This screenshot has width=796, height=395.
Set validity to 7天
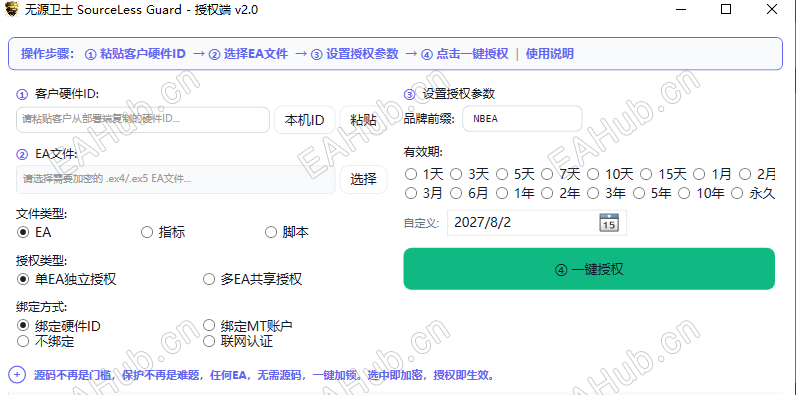[x=560, y=175]
